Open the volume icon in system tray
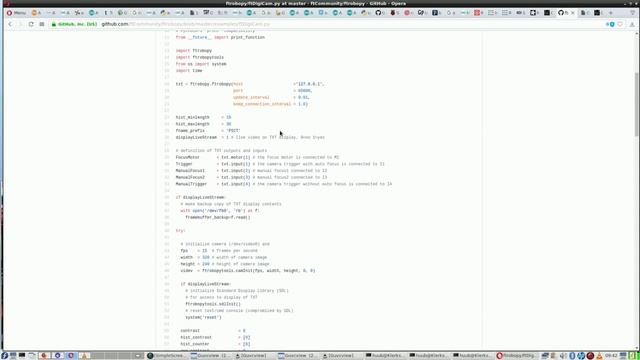This screenshot has height=360, width=640. coord(563,356)
